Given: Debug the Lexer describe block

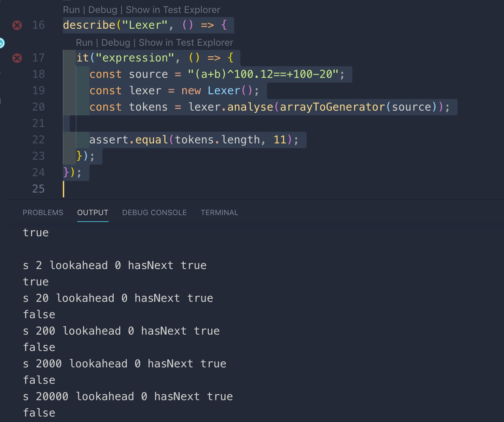Looking at the screenshot, I should pyautogui.click(x=103, y=10).
